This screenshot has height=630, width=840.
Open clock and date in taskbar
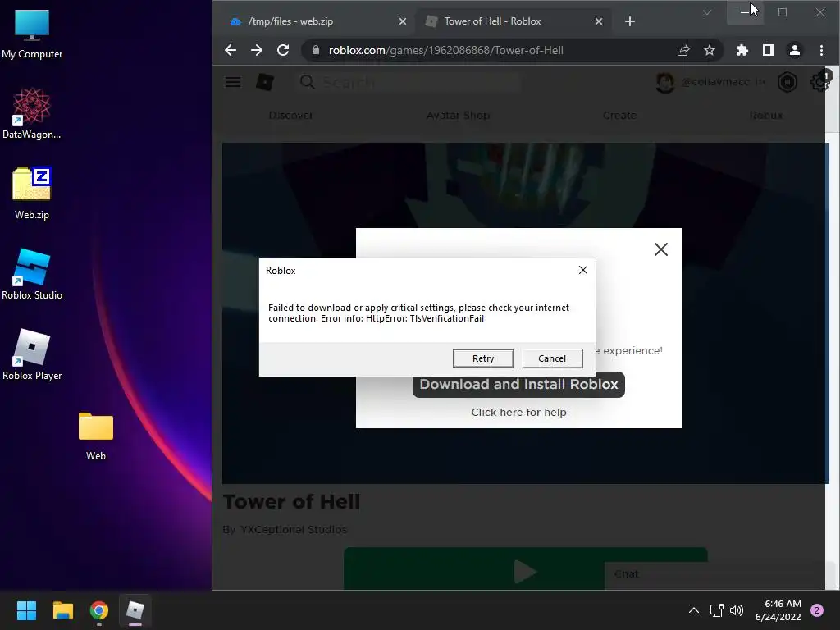pyautogui.click(x=778, y=610)
